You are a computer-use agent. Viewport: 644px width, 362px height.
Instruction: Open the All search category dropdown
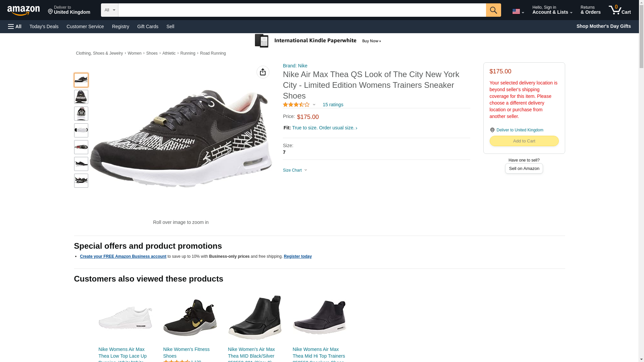coord(110,10)
